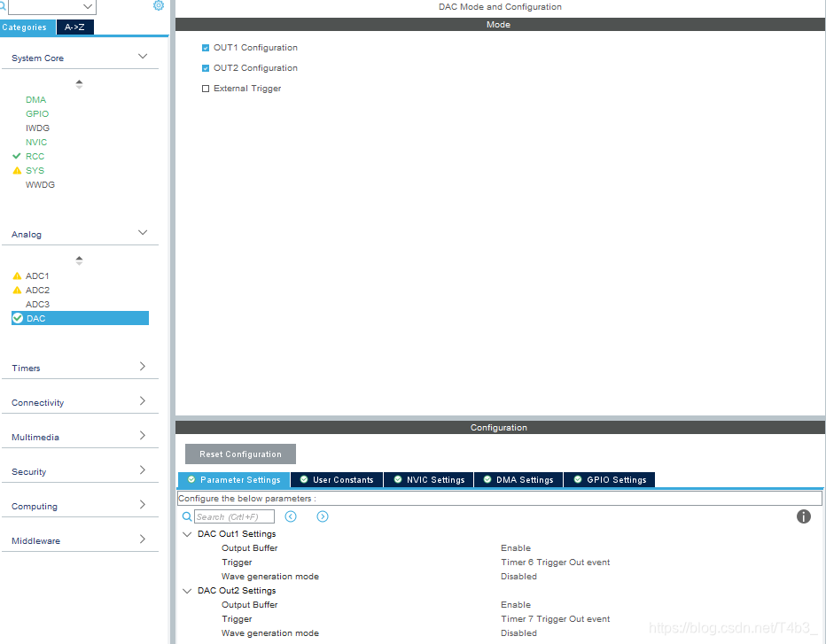This screenshot has width=826, height=644.
Task: Click the sort arrows under System Core
Action: (x=79, y=84)
